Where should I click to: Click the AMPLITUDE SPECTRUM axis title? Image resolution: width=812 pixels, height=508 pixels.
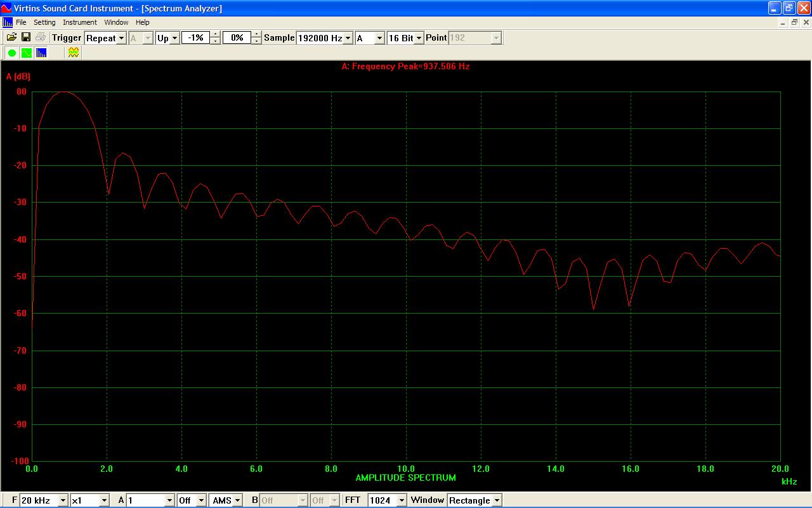tap(405, 478)
